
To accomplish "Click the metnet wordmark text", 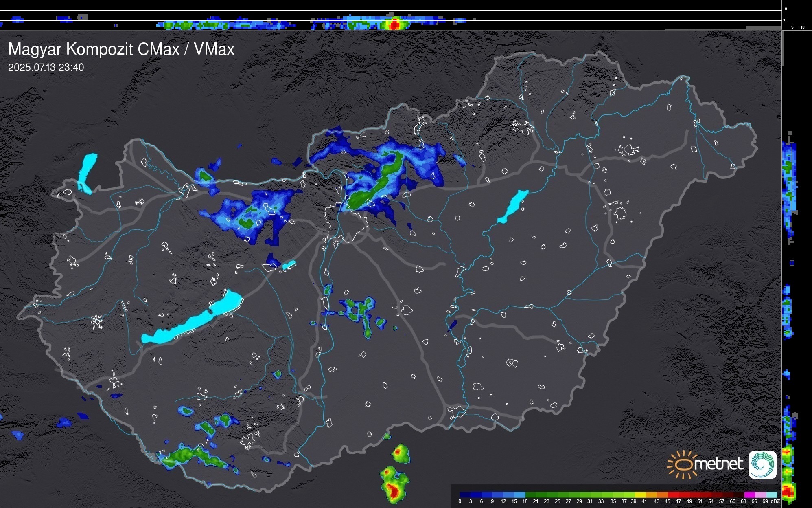I will (719, 464).
